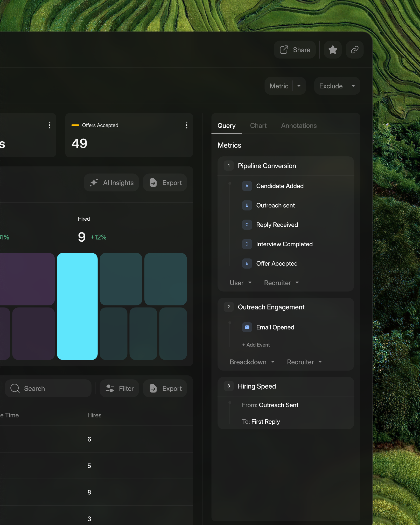Copy link using the chain icon
420x525 pixels.
(x=354, y=50)
